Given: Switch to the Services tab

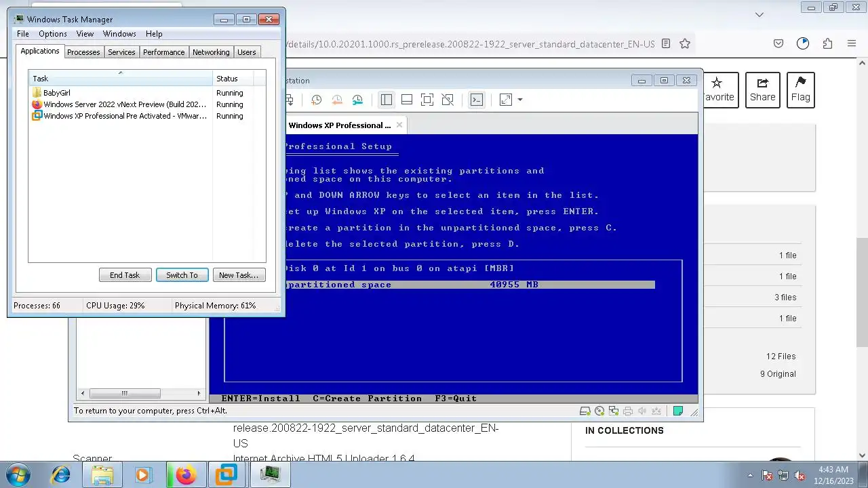Looking at the screenshot, I should coord(121,52).
